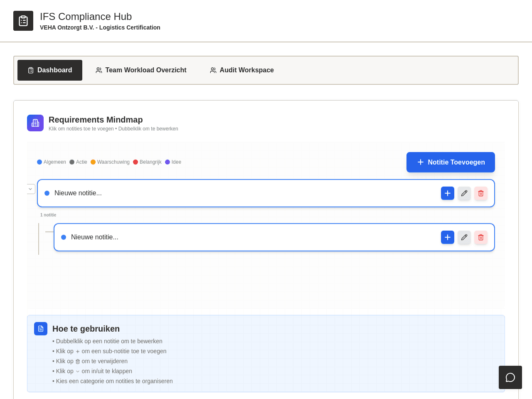Open the Audit Workspace tab
The height and width of the screenshot is (399, 532).
pyautogui.click(x=242, y=70)
